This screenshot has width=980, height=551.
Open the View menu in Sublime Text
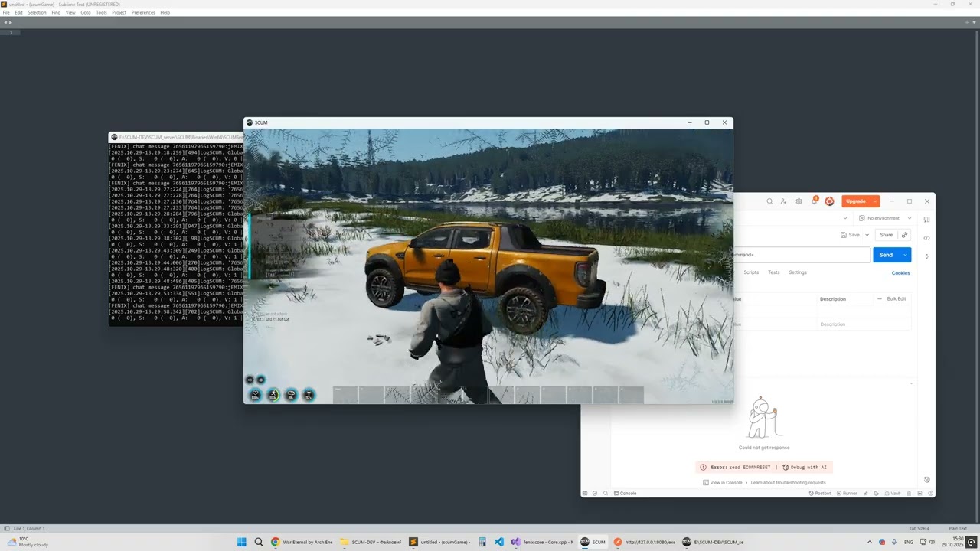tap(70, 12)
